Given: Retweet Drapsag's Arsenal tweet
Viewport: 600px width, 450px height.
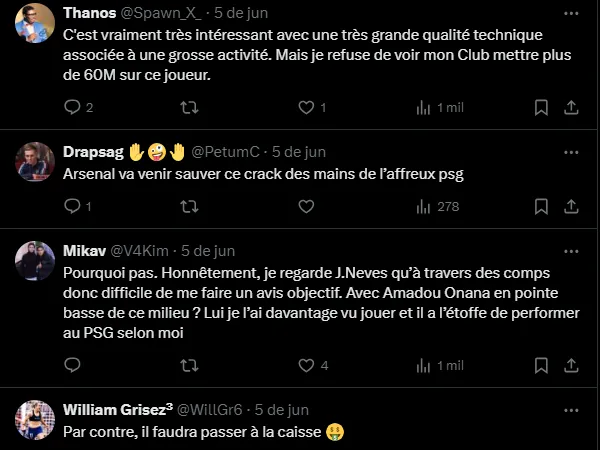Looking at the screenshot, I should click(187, 207).
